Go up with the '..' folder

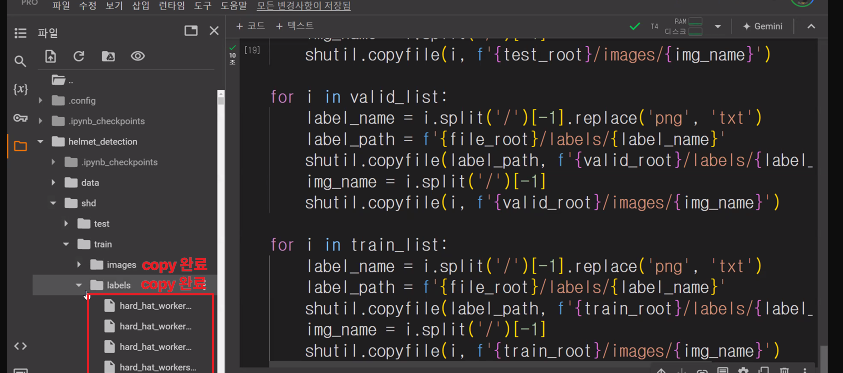[x=62, y=80]
